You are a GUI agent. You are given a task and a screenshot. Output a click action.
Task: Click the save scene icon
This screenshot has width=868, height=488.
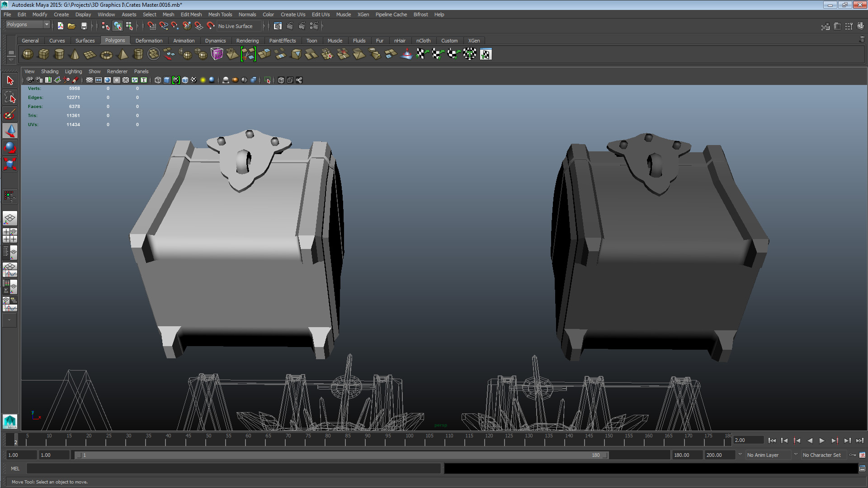pos(84,26)
